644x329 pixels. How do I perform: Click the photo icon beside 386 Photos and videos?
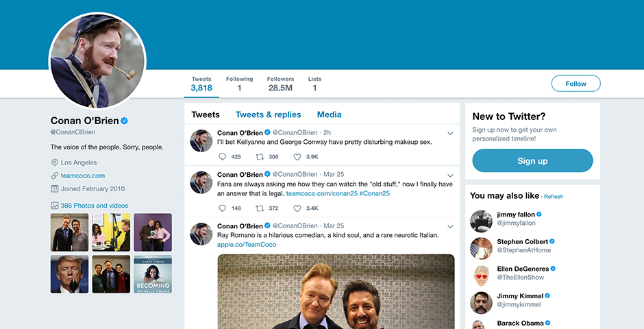tap(54, 206)
